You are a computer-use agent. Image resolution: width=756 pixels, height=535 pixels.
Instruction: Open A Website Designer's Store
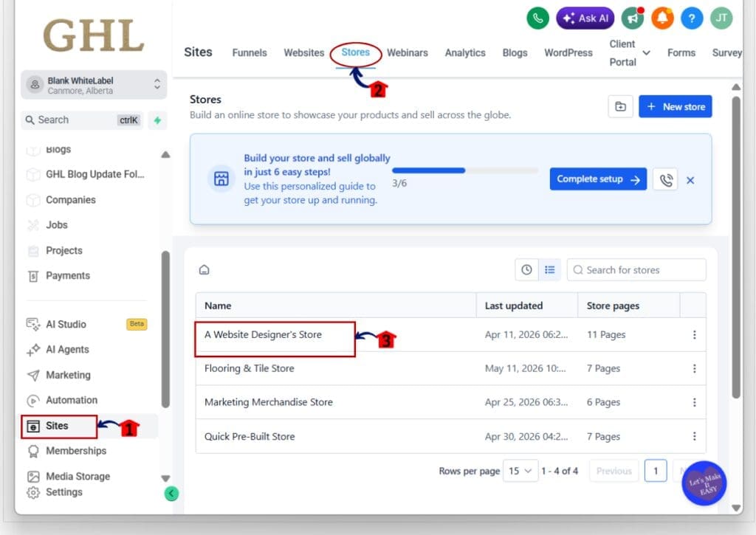[x=263, y=334]
